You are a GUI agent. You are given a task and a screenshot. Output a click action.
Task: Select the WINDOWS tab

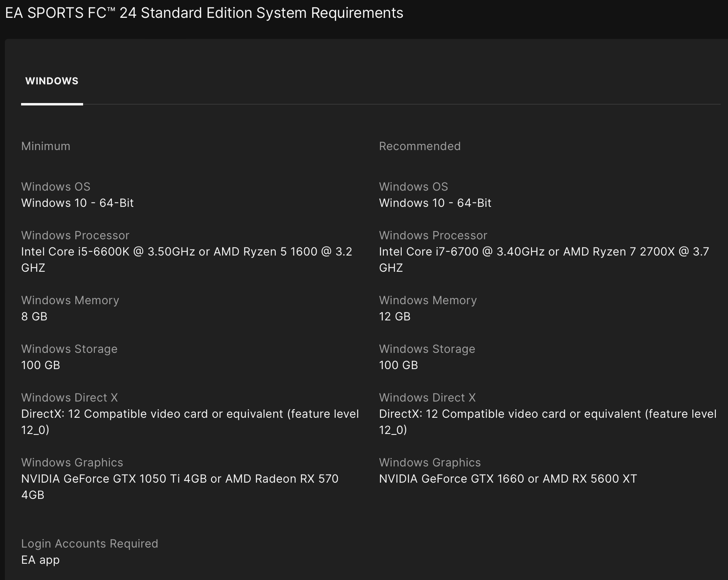click(52, 81)
